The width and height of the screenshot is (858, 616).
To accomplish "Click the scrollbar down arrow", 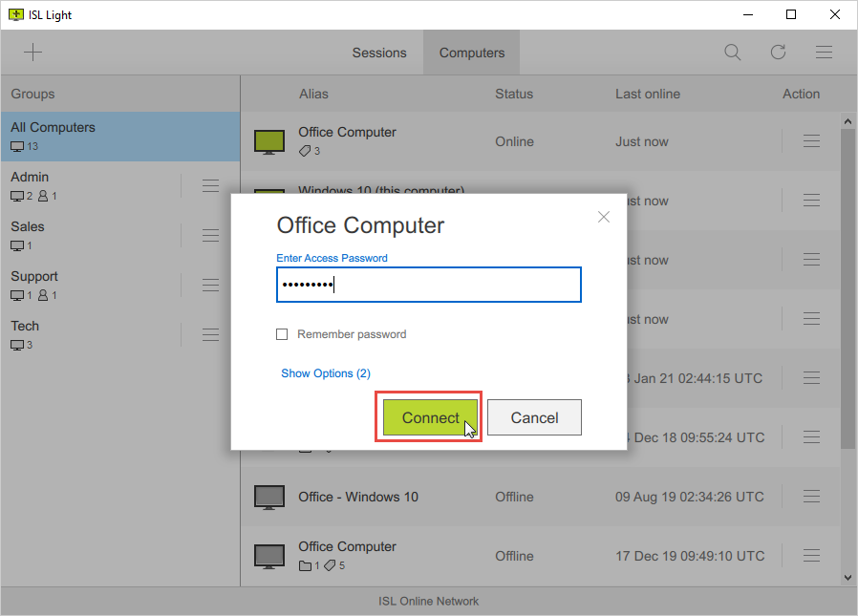I will click(847, 578).
